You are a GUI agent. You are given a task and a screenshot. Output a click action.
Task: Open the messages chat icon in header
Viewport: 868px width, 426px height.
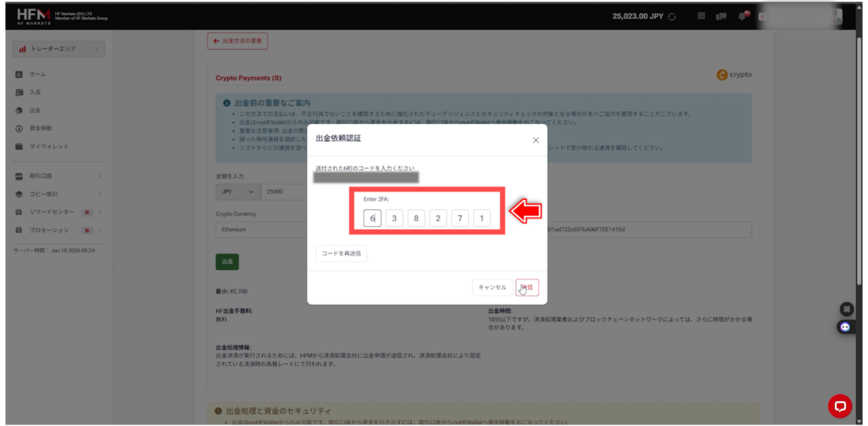coord(721,16)
